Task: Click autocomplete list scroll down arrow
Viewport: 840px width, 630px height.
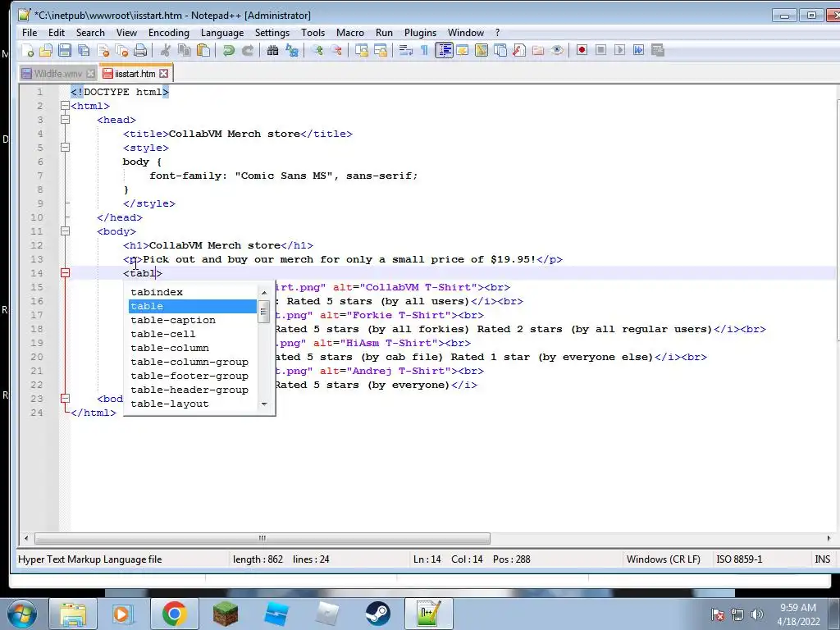Action: (x=264, y=404)
